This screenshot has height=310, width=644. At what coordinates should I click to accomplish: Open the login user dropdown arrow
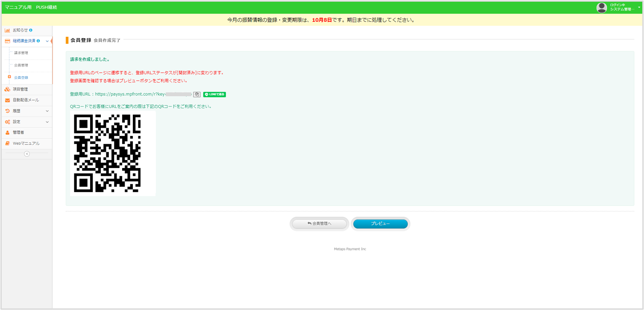click(x=639, y=7)
